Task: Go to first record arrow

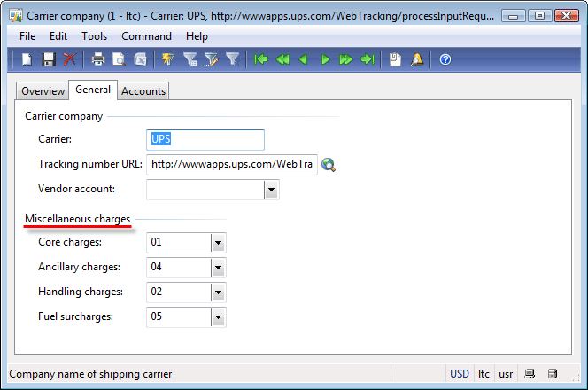Action: point(261,59)
